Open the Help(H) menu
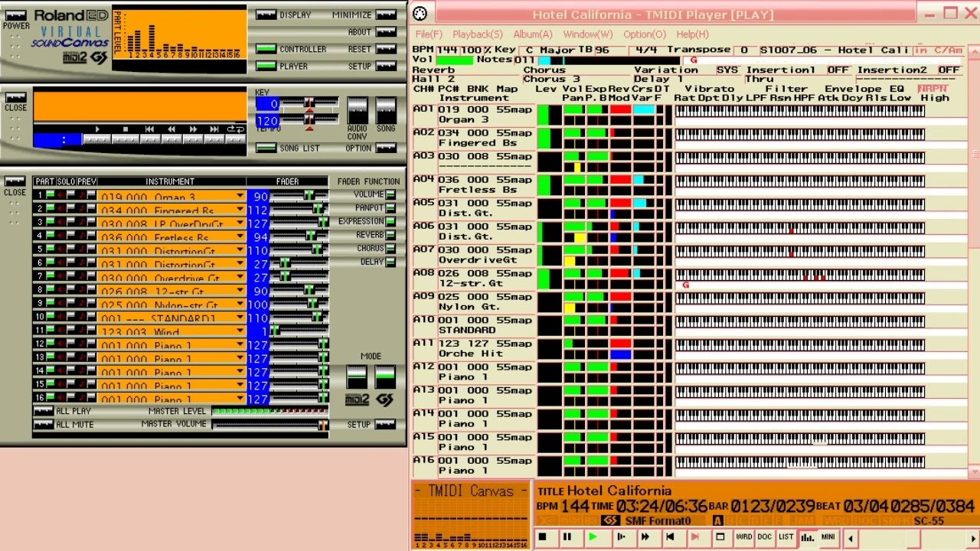980x551 pixels. point(692,34)
